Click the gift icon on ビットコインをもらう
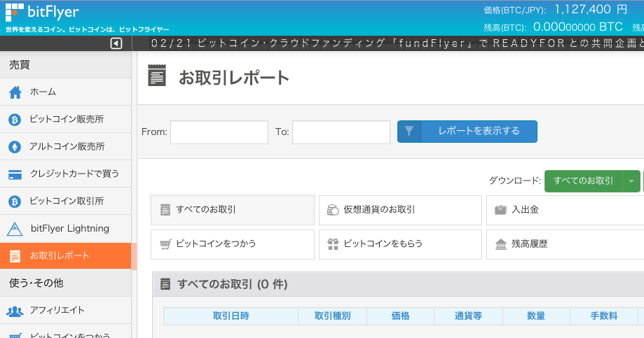 [333, 244]
